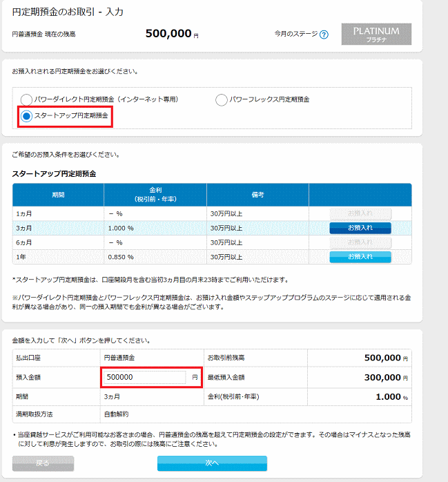The image size is (448, 482).
Task: Click the 期間 column header
Action: [x=58, y=195]
